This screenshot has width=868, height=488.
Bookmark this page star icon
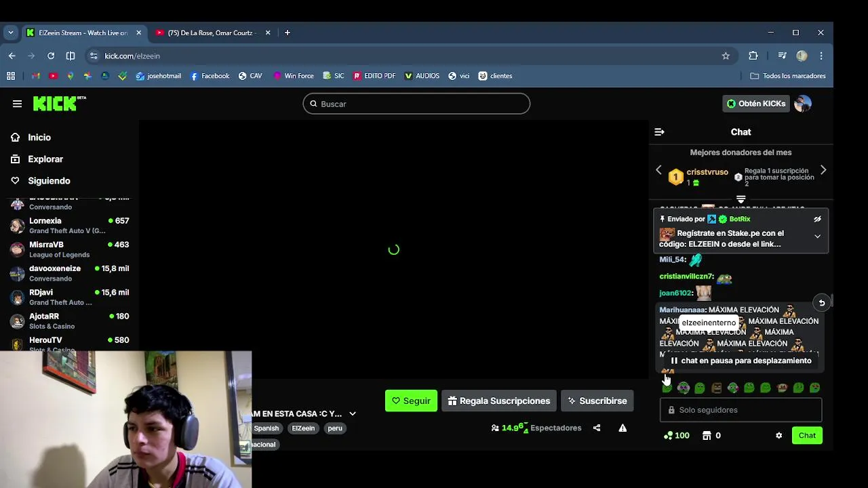pyautogui.click(x=726, y=56)
